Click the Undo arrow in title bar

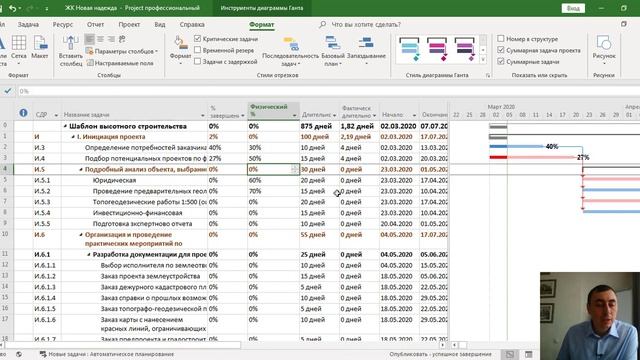(13, 8)
